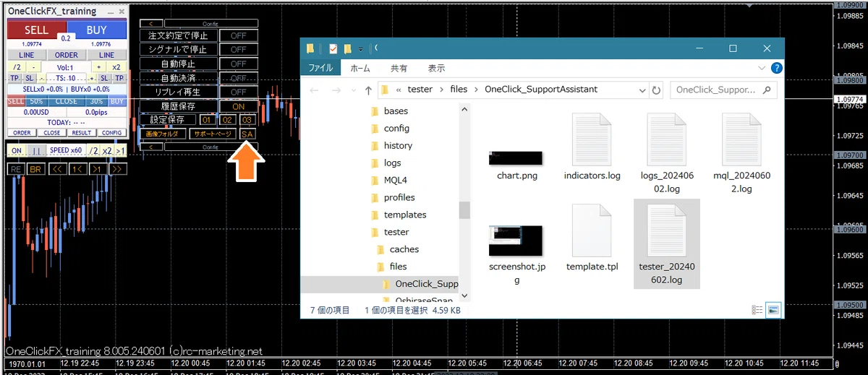Toggle リプレイ再生 OFF switch
The image size is (868, 375).
pyautogui.click(x=238, y=92)
